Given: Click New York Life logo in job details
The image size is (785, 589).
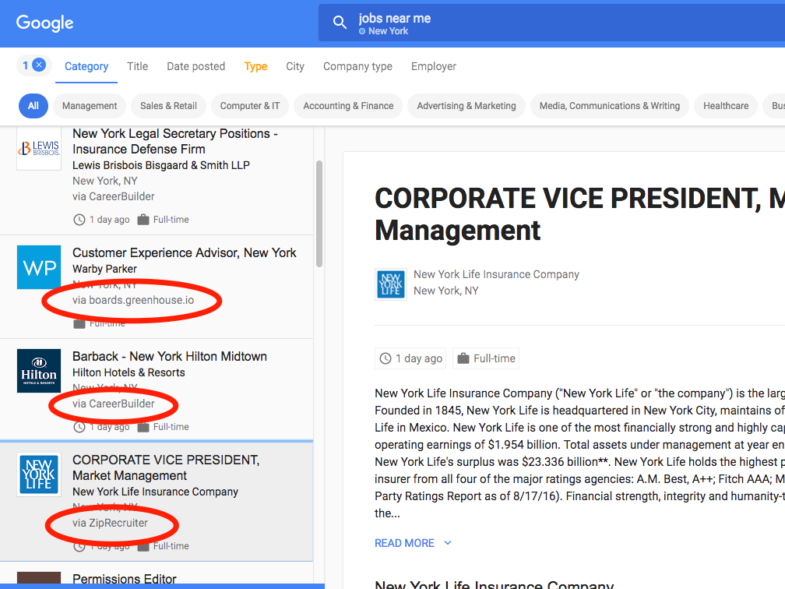Looking at the screenshot, I should (x=390, y=284).
